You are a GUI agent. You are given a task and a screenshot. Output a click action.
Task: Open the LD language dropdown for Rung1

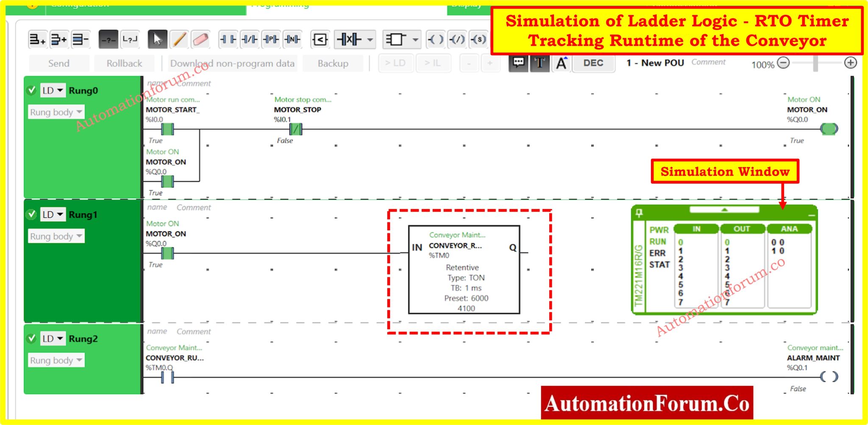(x=61, y=214)
